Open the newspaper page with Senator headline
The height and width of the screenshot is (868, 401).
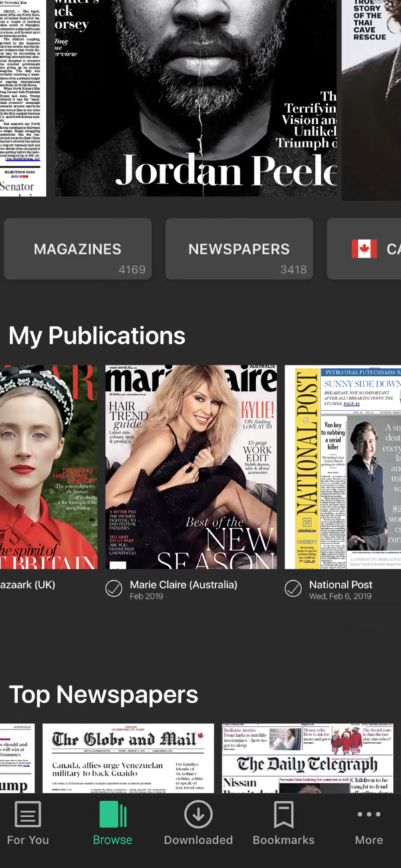point(23,98)
